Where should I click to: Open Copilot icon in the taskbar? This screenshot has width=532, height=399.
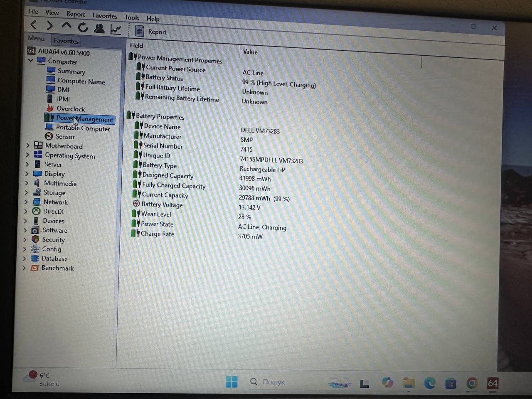click(x=387, y=382)
